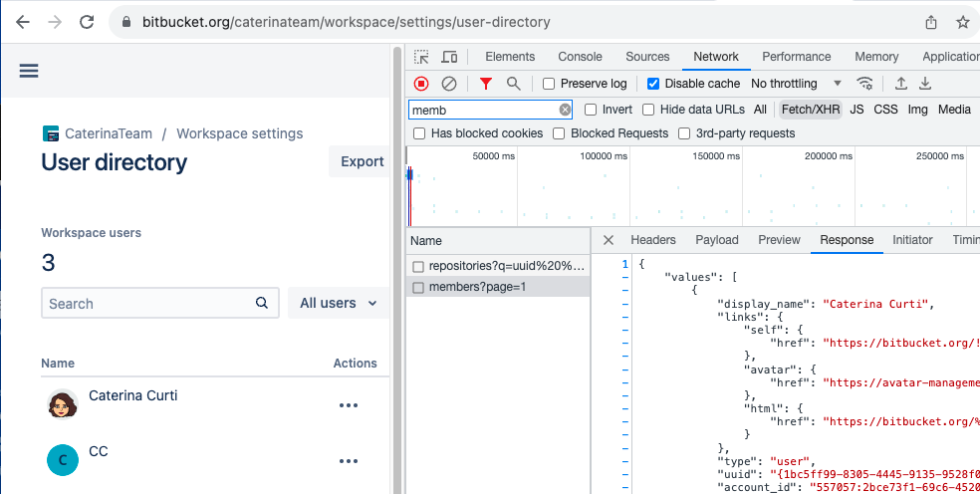The image size is (980, 494).
Task: Click the Export button
Action: click(x=362, y=161)
